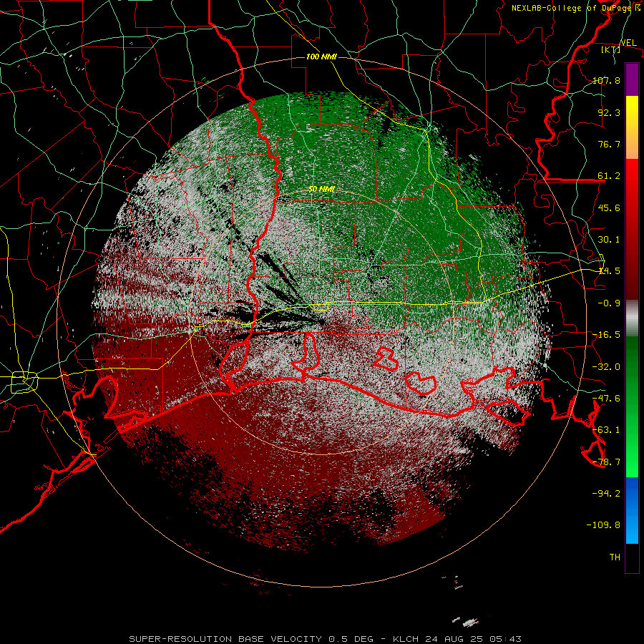This screenshot has height=644, width=644.
Task: Click the 107.8 velocity scale label
Action: pos(606,80)
